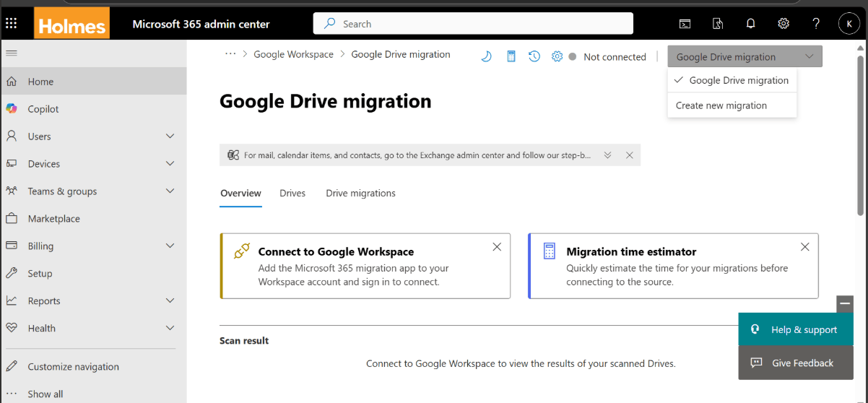Open the notifications bell
This screenshot has height=403, width=868.
click(x=750, y=24)
